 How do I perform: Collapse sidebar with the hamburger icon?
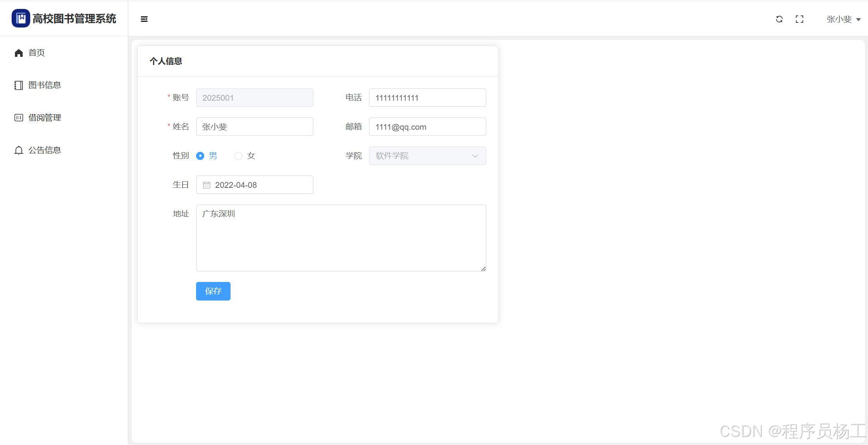(144, 19)
